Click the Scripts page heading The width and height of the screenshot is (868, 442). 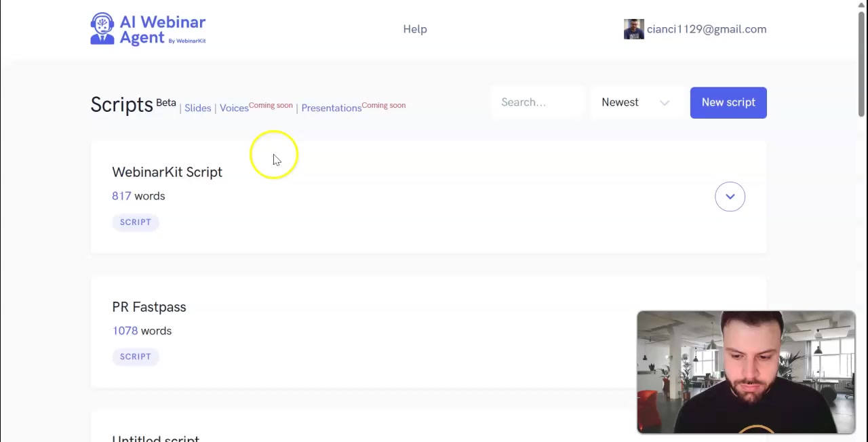[x=122, y=104]
